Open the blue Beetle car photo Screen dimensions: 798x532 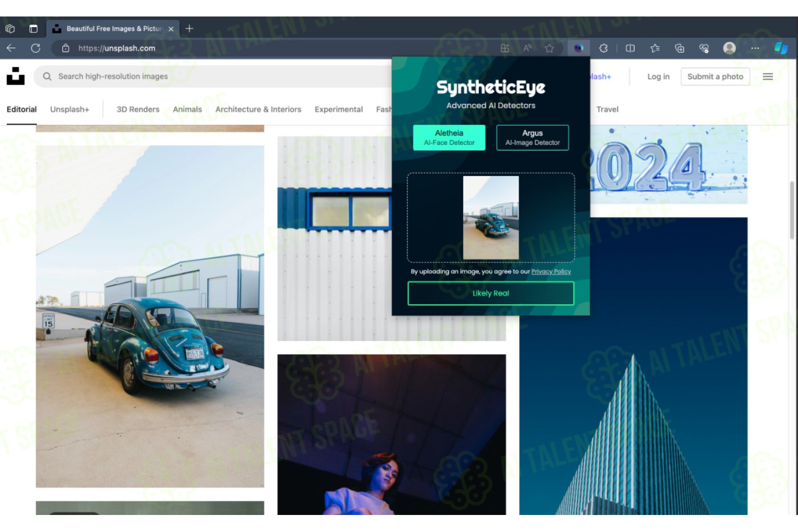[x=150, y=317]
